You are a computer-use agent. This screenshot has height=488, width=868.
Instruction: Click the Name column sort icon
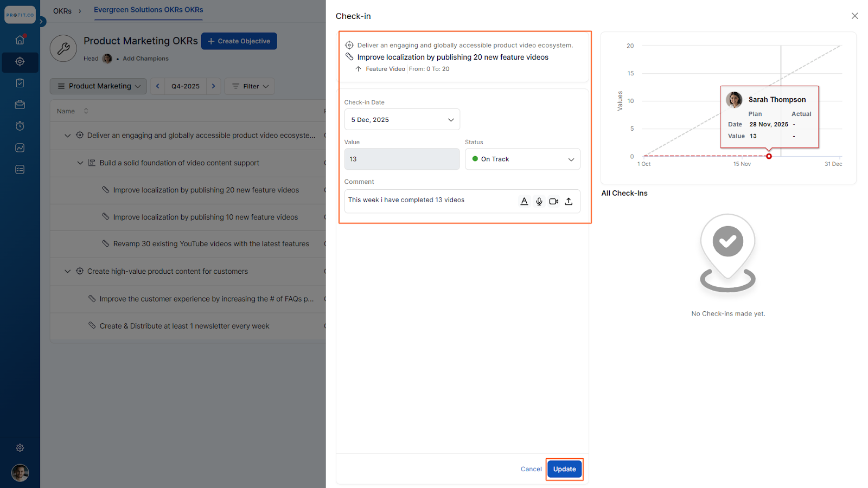86,111
